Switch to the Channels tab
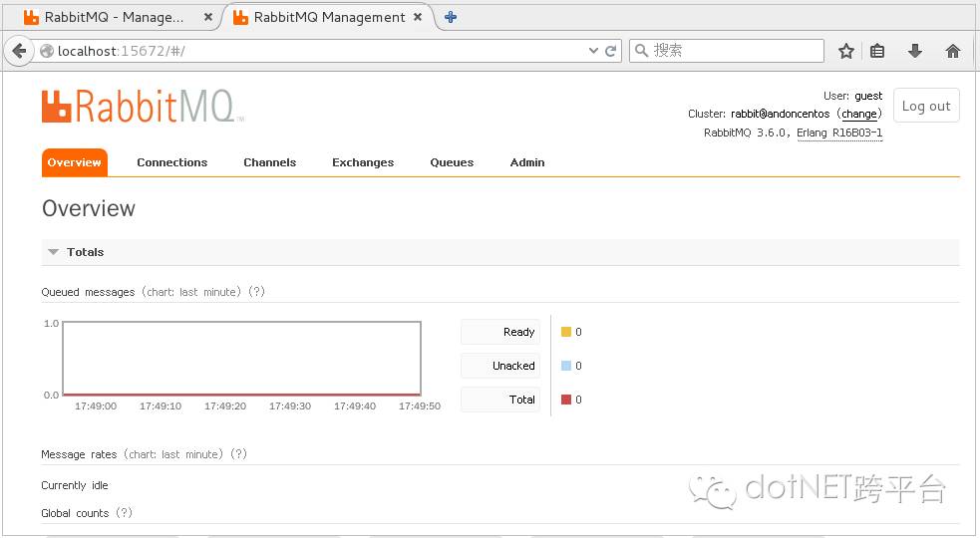This screenshot has width=980, height=538. (270, 162)
